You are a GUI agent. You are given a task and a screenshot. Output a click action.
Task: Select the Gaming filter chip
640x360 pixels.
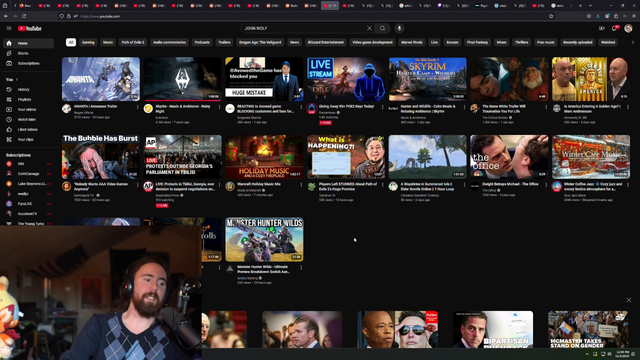pyautogui.click(x=88, y=42)
